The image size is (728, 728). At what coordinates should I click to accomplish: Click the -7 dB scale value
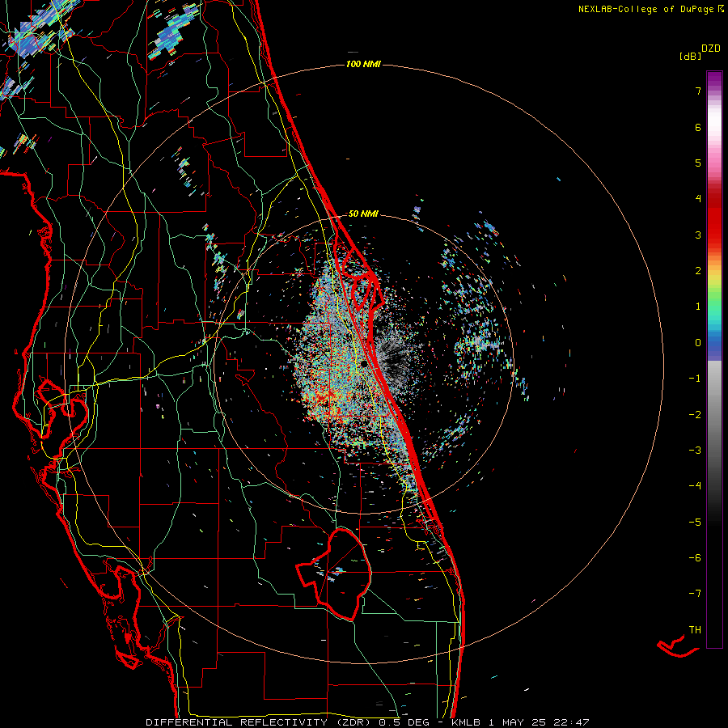(x=695, y=594)
